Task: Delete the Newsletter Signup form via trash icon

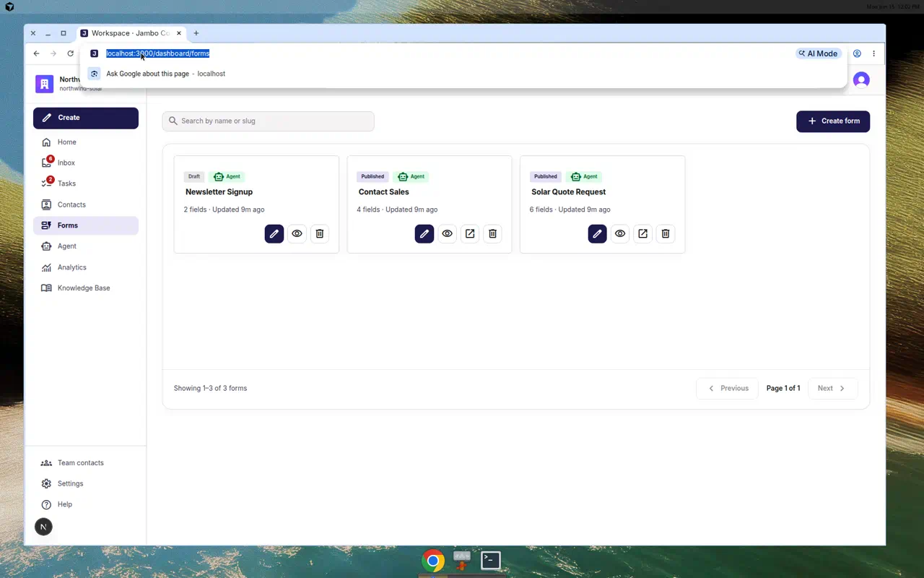Action: (320, 233)
